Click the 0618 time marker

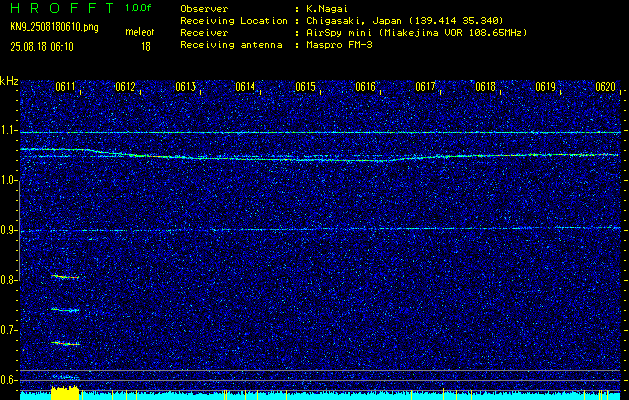pos(485,86)
